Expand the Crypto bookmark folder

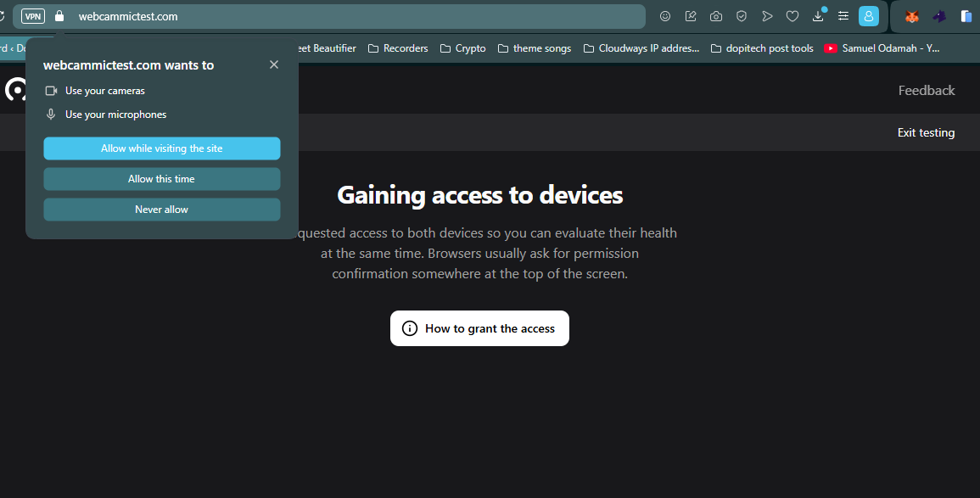pyautogui.click(x=462, y=48)
